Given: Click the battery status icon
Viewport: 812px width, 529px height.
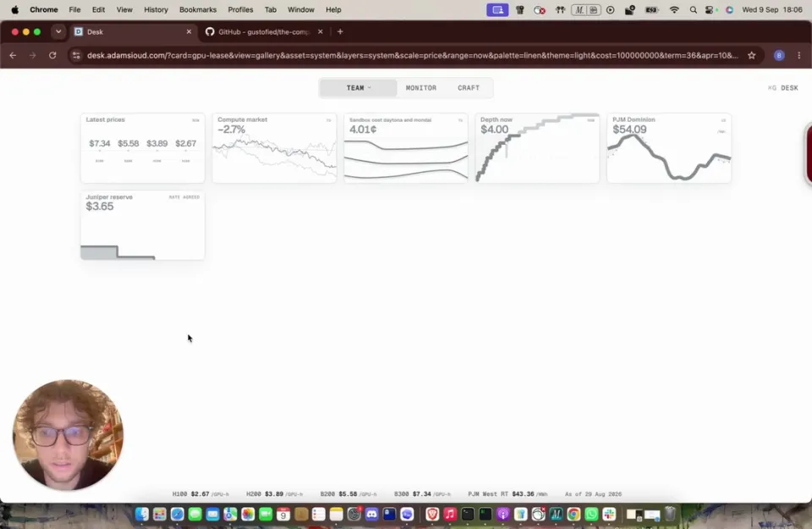Looking at the screenshot, I should 651,10.
